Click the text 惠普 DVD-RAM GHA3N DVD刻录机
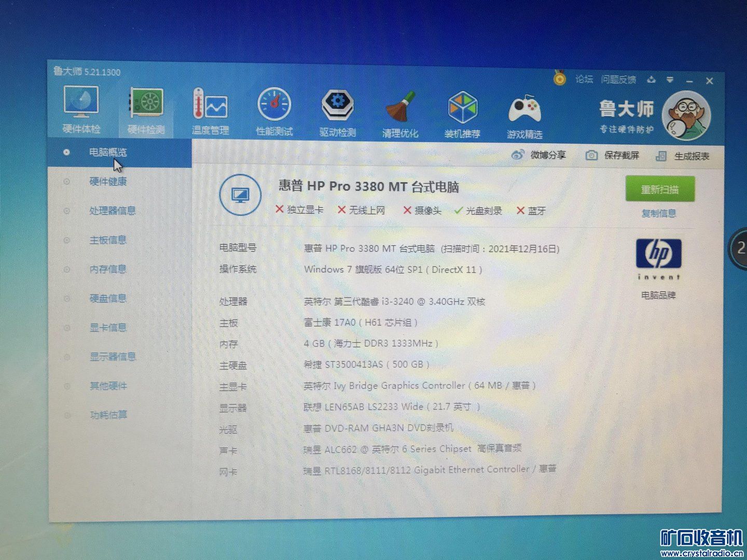This screenshot has height=560, width=747. 379,428
